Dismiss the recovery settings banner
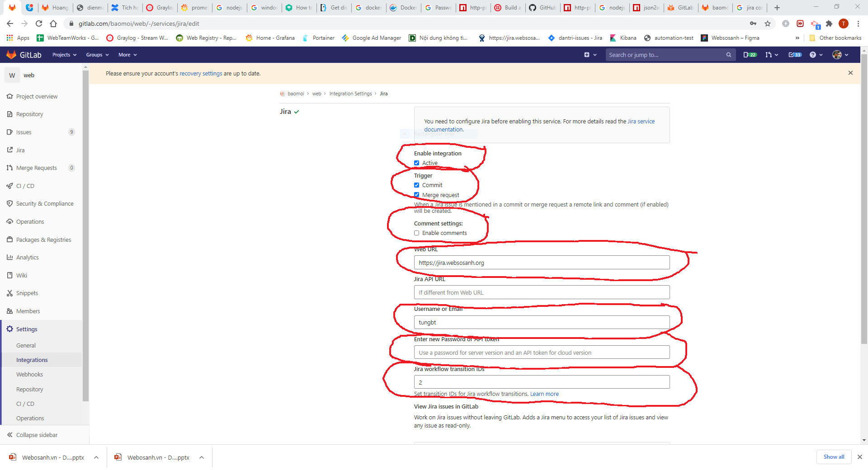The image size is (868, 470). click(x=850, y=73)
